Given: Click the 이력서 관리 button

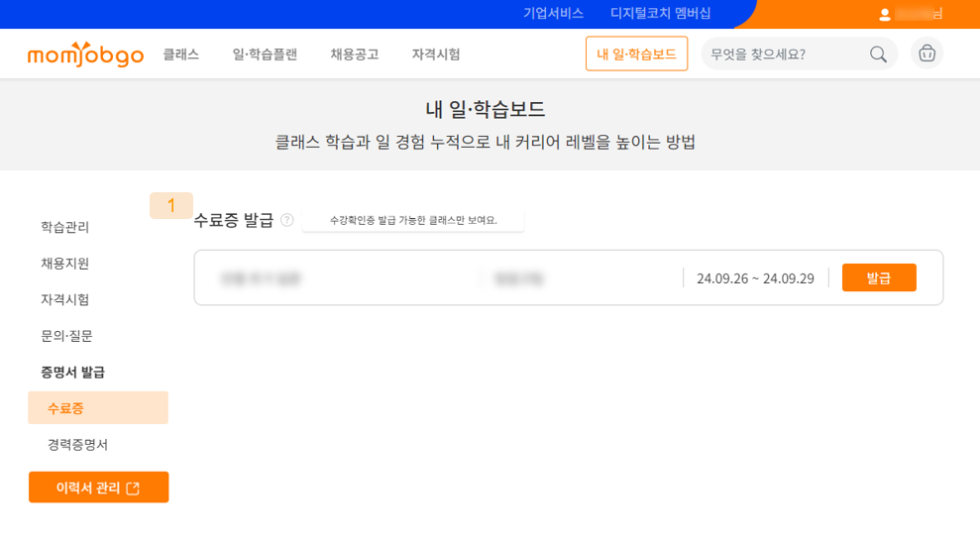Looking at the screenshot, I should (x=98, y=488).
